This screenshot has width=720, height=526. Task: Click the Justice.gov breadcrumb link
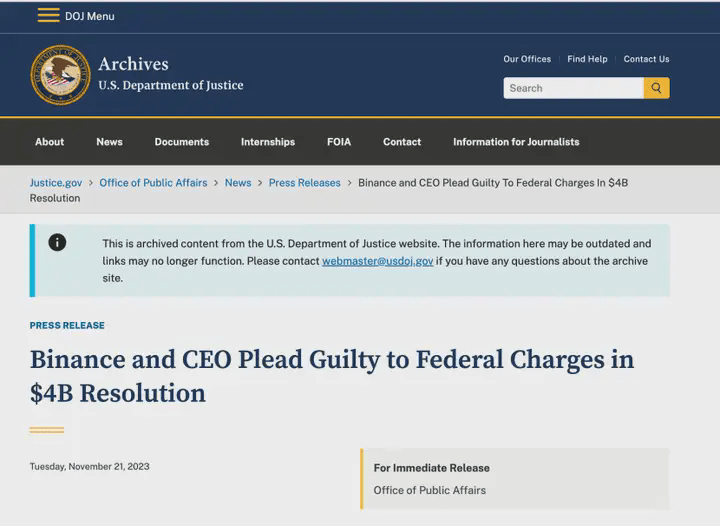point(56,183)
